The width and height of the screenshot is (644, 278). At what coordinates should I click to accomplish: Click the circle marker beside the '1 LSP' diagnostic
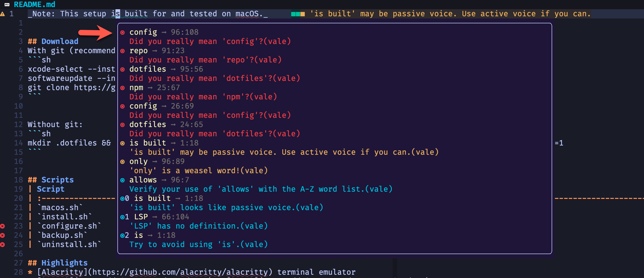coord(122,217)
